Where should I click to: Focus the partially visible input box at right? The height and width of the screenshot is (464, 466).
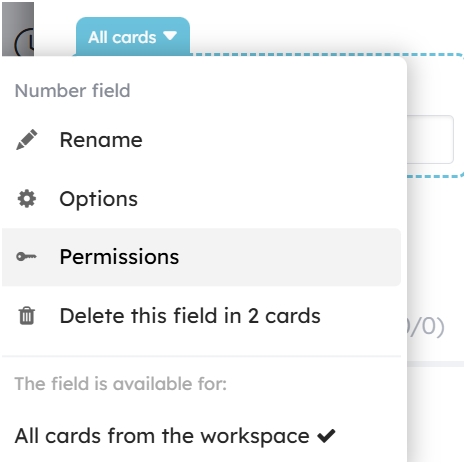[430, 139]
